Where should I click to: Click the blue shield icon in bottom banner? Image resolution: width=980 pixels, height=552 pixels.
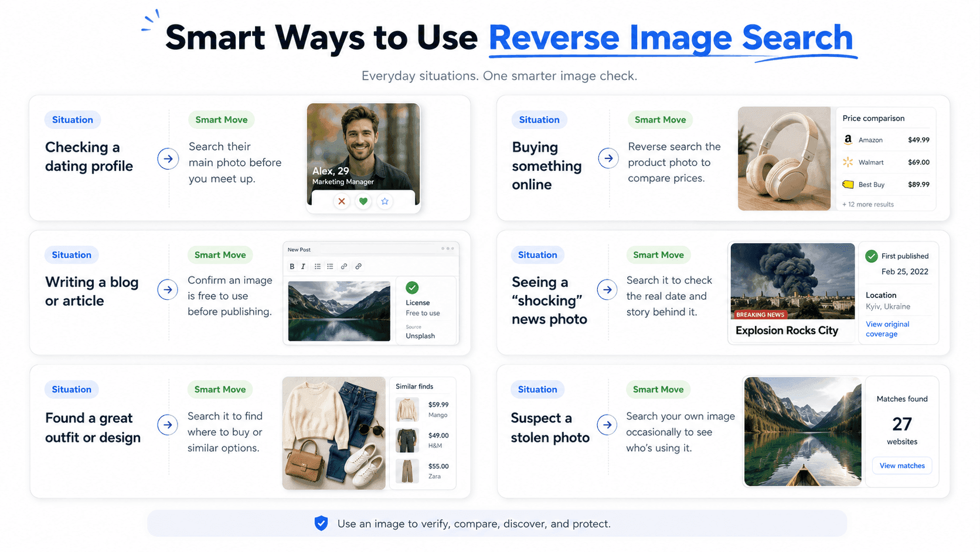(x=321, y=523)
